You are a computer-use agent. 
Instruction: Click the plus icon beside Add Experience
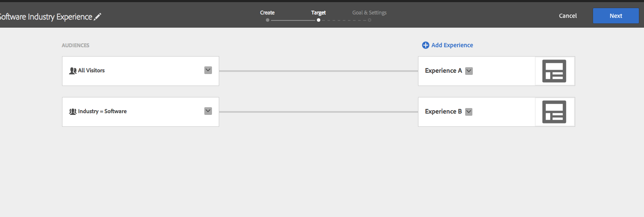click(x=425, y=45)
